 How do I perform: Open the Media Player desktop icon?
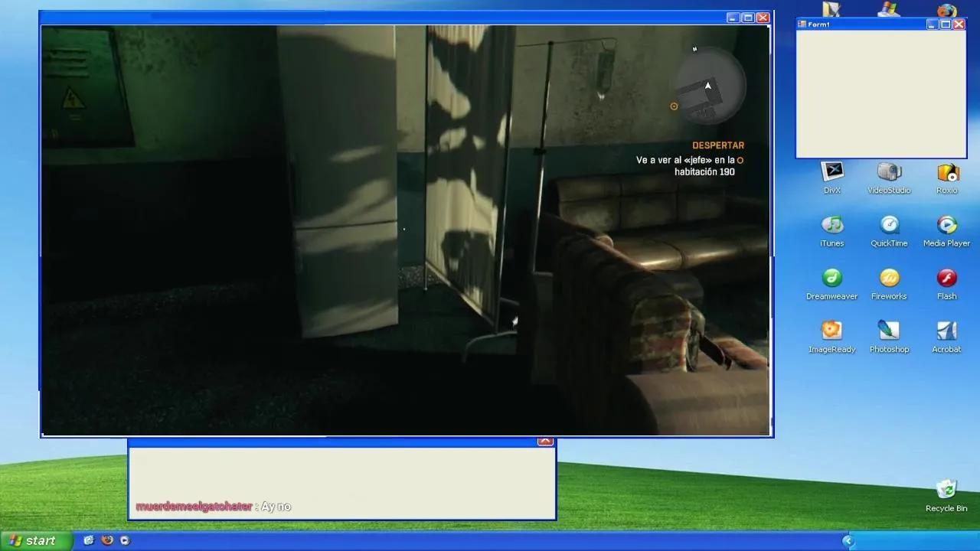[x=947, y=230]
